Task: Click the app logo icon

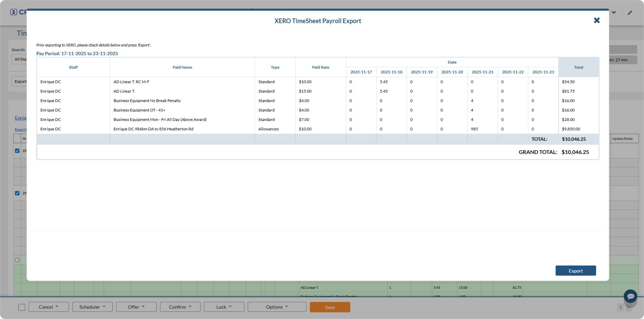Action: (14, 12)
